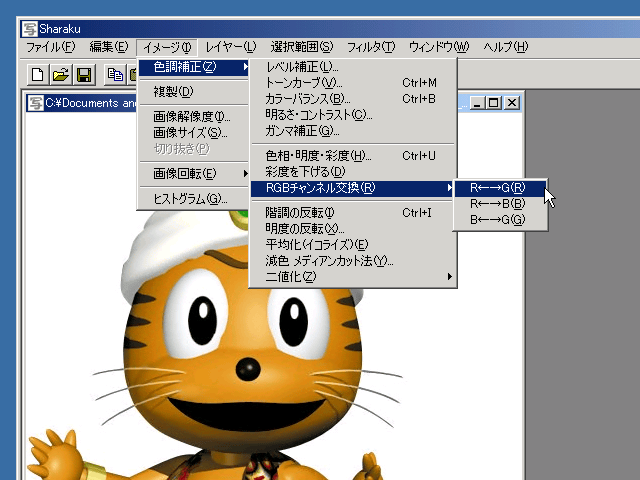Image resolution: width=640 pixels, height=480 pixels.
Task: Choose レベル補正(L)...
Action: tap(353, 67)
